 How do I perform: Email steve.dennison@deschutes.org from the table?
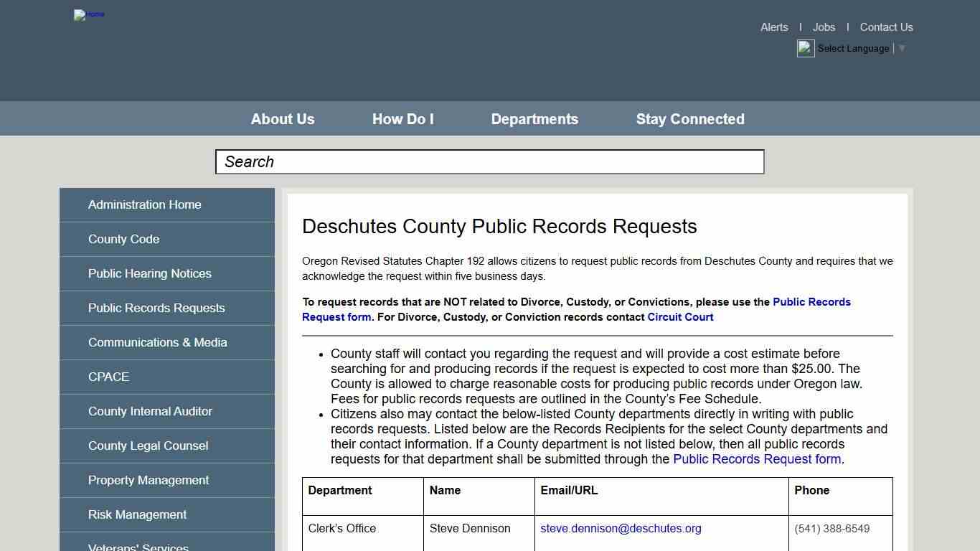[x=620, y=528]
